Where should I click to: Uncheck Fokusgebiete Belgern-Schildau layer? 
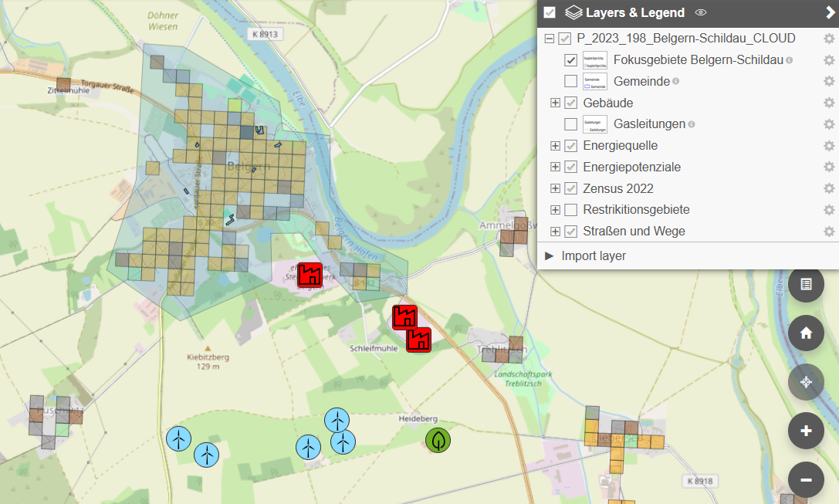[x=571, y=60]
